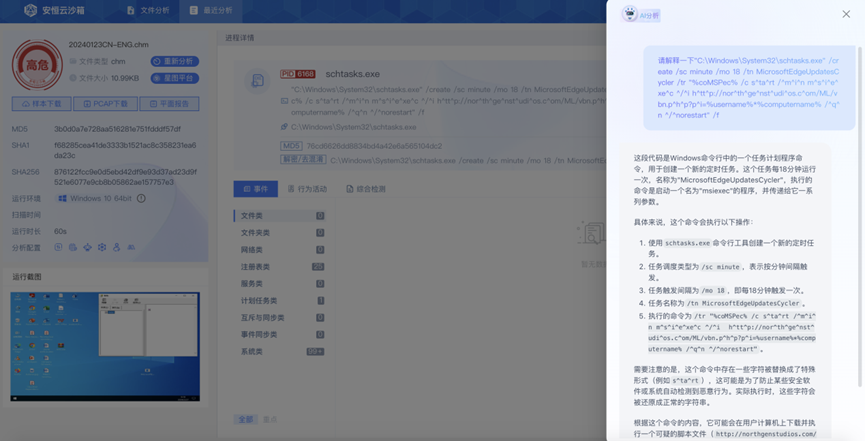865x441 pixels.
Task: Click info icon beside Windows 10 64bit
Action: tap(141, 199)
